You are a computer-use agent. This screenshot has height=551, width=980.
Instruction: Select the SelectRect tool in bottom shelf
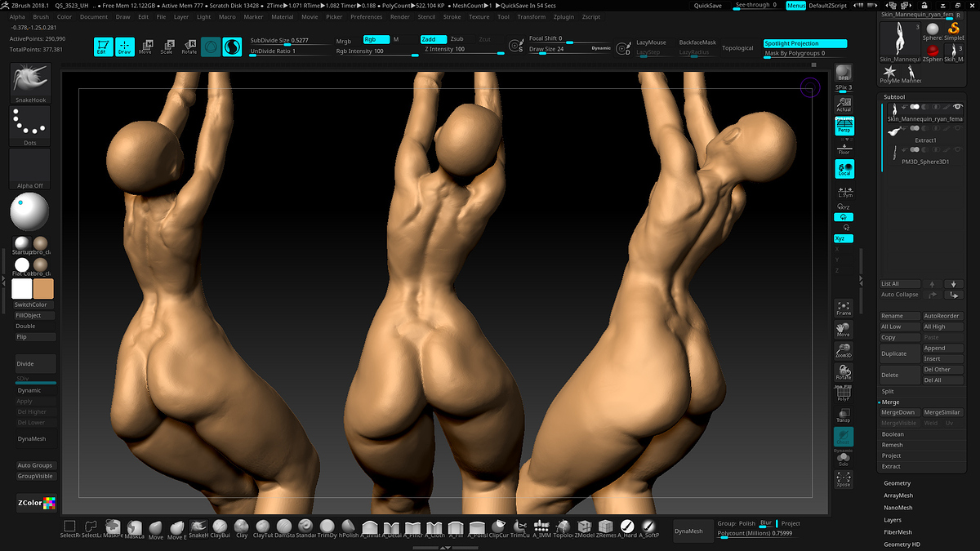[x=70, y=529]
